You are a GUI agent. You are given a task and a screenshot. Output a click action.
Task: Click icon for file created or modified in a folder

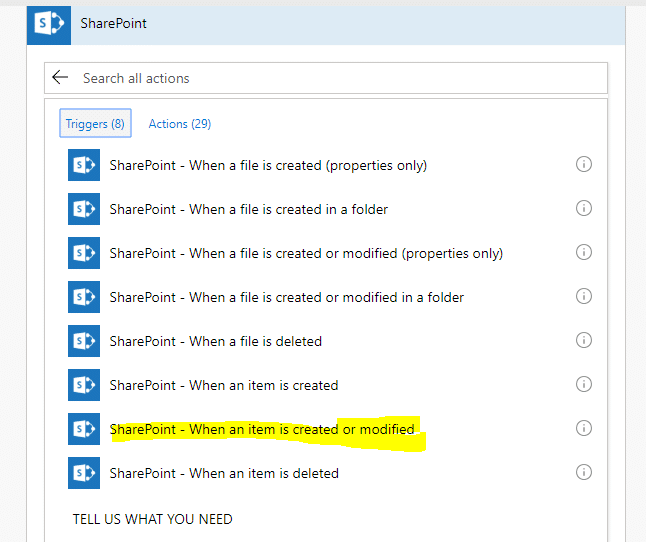[x=84, y=297]
